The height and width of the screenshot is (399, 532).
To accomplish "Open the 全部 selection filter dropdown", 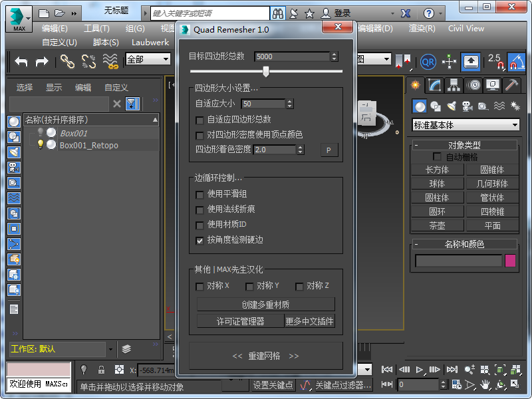I will point(148,59).
